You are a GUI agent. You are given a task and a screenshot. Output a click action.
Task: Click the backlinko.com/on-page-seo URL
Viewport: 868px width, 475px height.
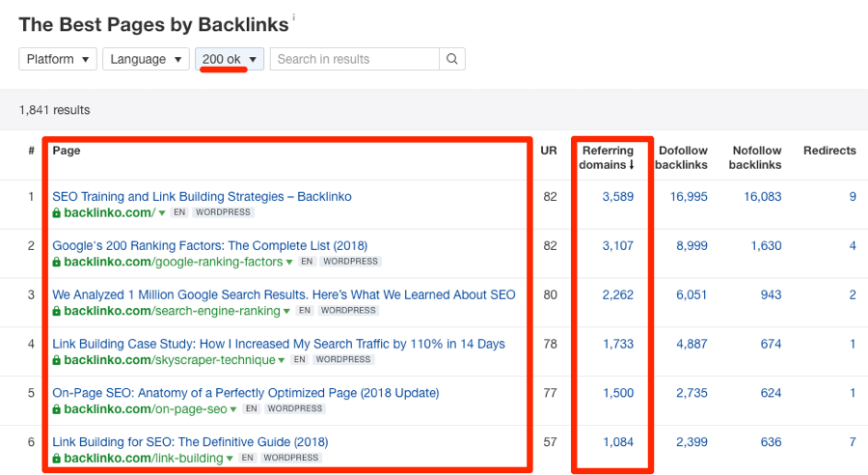[x=146, y=409]
